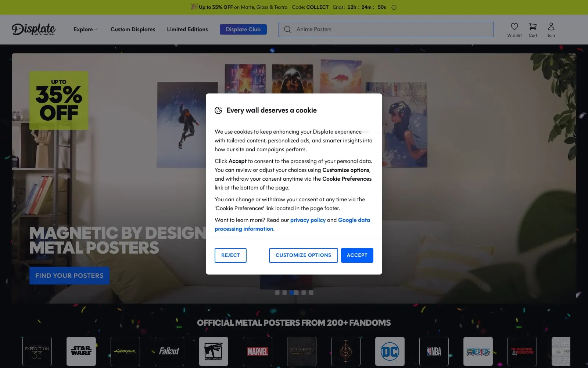Open Custom Displates page

pyautogui.click(x=133, y=29)
